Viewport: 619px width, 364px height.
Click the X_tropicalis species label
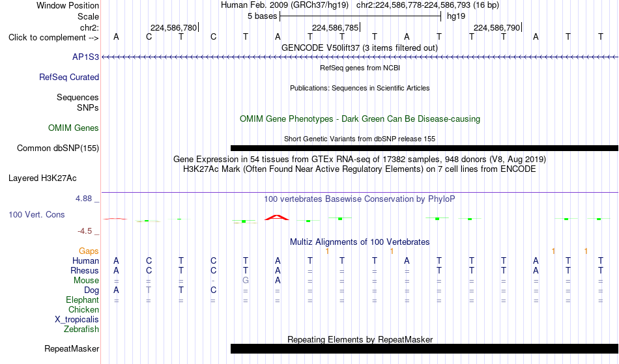click(x=77, y=320)
